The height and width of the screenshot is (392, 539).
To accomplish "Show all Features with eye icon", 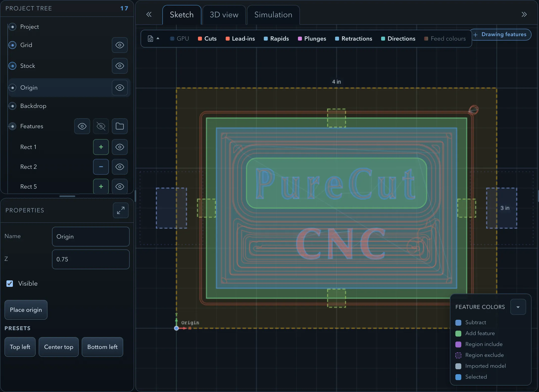I will pyautogui.click(x=82, y=126).
